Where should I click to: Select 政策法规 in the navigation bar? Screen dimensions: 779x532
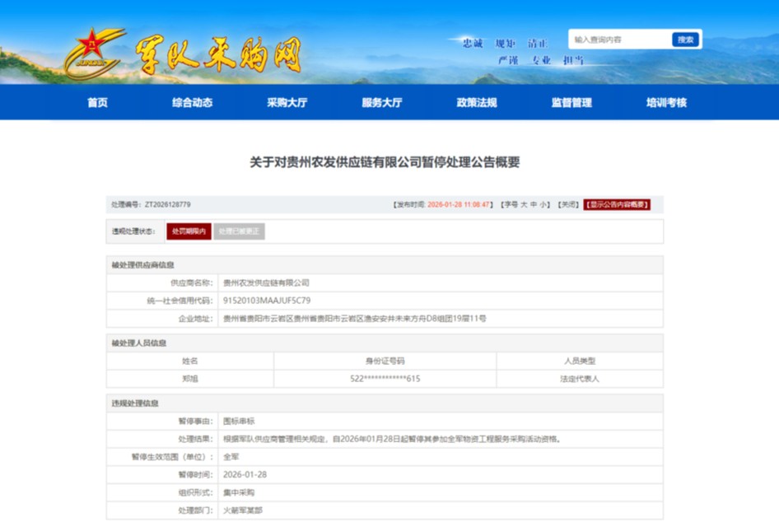click(477, 103)
